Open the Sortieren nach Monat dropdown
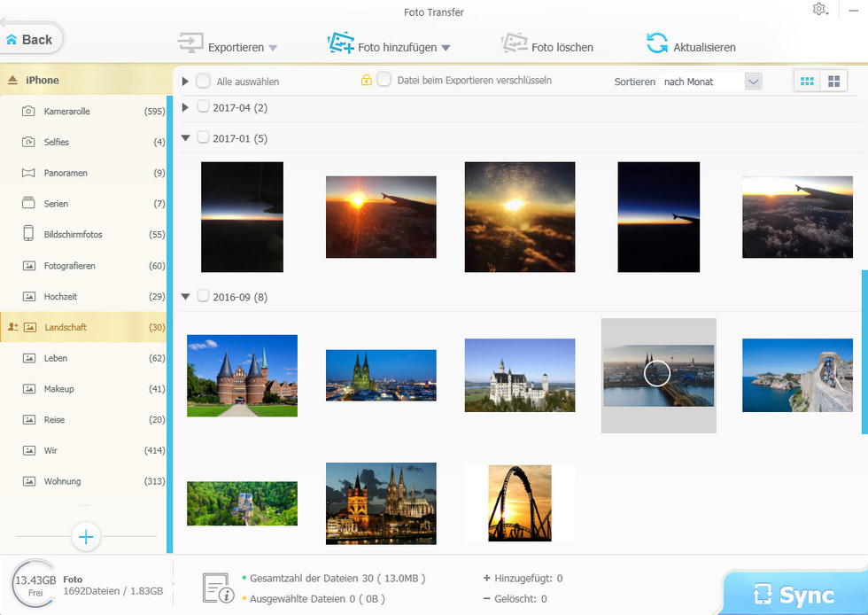Screen dimensions: 868x615 [753, 82]
